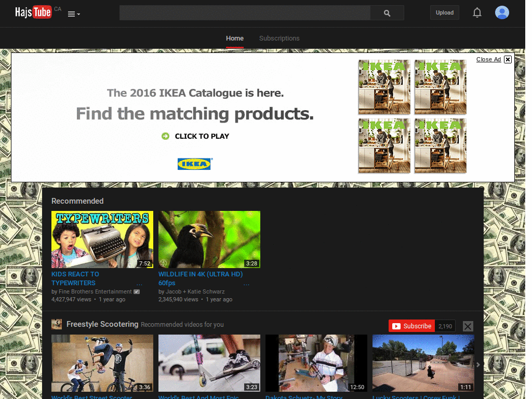The width and height of the screenshot is (532, 399).
Task: Click the CA country code label
Action: [x=58, y=9]
